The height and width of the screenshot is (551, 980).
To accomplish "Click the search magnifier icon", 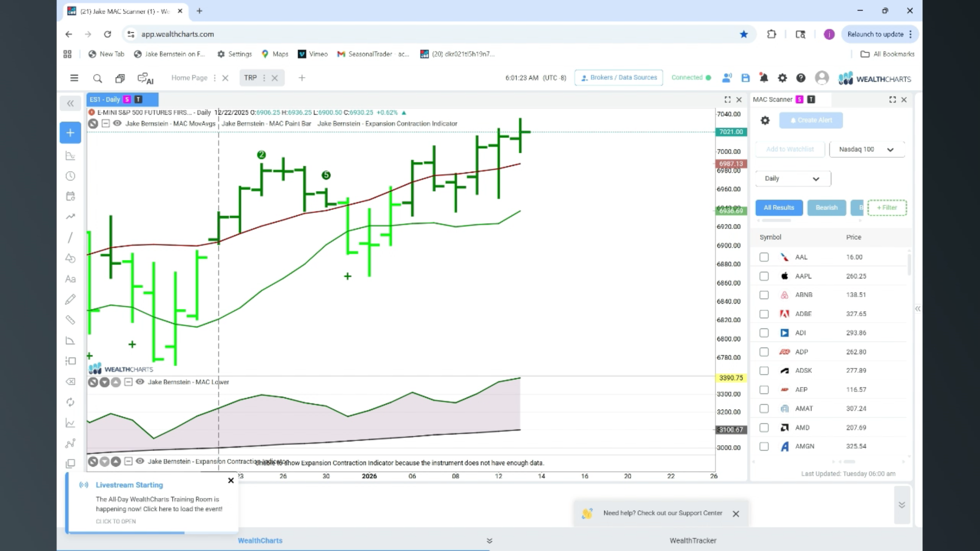I will coord(97,78).
